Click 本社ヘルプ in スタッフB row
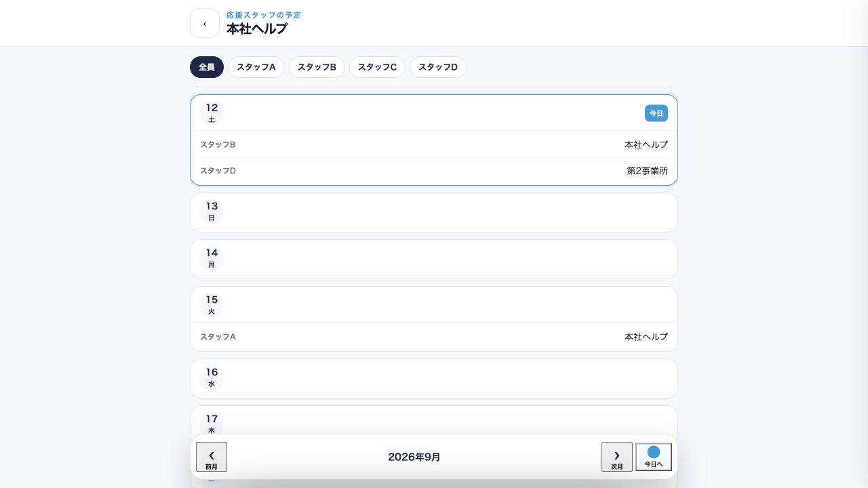 [x=646, y=144]
